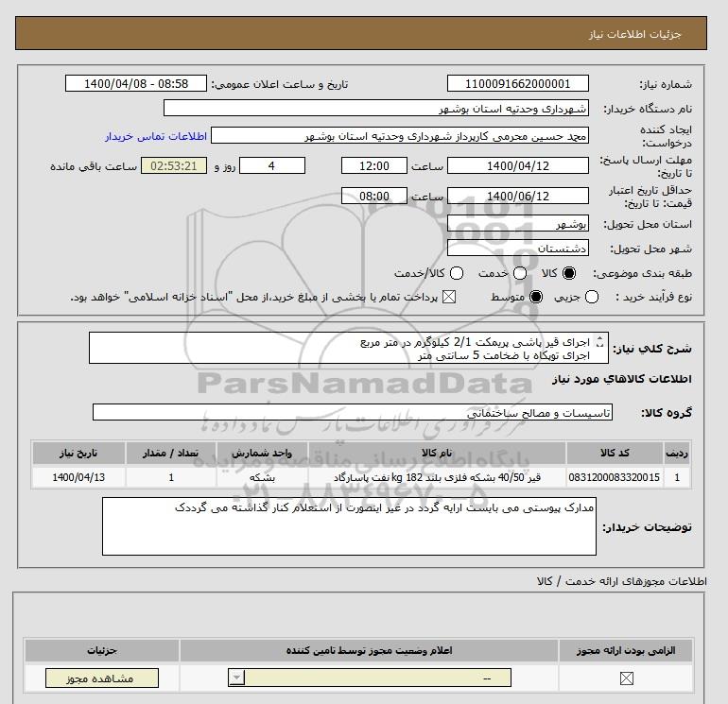Click the الزامی بودن ارائه مجوز header
This screenshot has height=704, width=728.
click(x=626, y=651)
